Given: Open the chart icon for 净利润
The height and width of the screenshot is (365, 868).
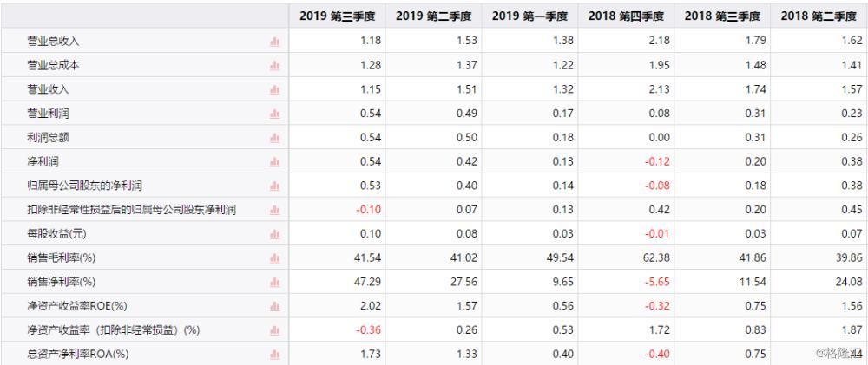Looking at the screenshot, I should click(x=274, y=161).
